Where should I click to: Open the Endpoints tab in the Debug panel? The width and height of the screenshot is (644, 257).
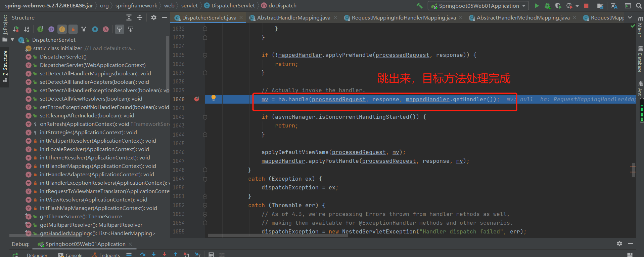point(105,255)
